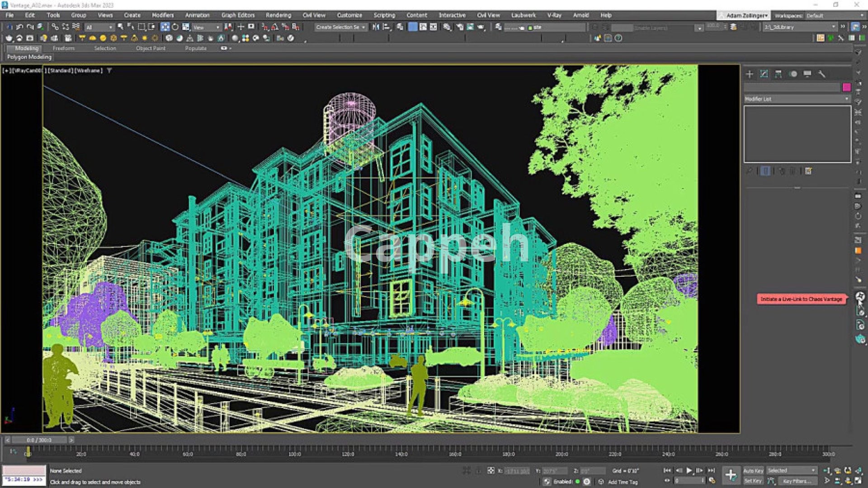Viewport: 868px width, 488px height.
Task: Switch to the Freeform ribbon tab
Action: click(x=63, y=48)
